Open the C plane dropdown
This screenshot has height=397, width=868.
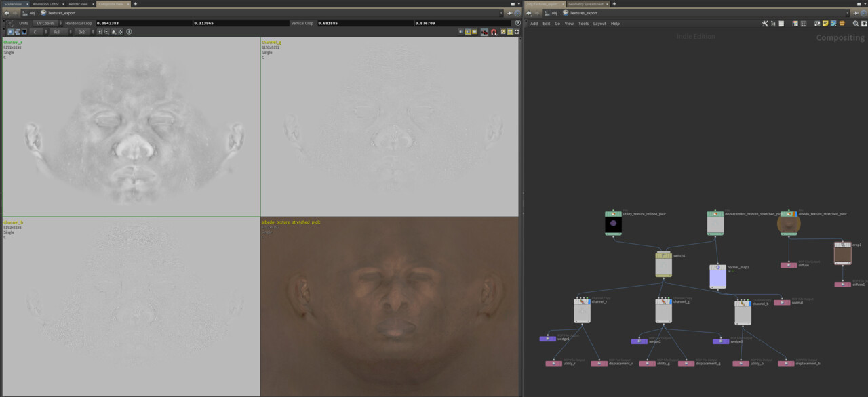tap(38, 32)
